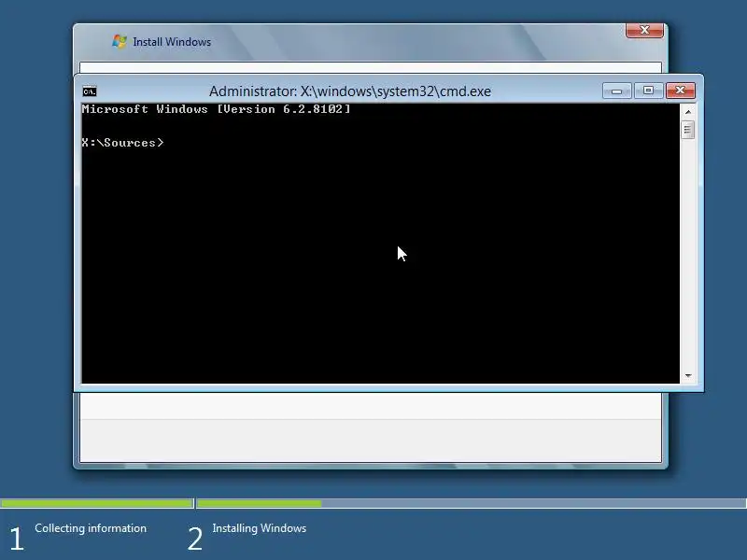
Task: Click the Microsoft Windows version text line
Action: pyautogui.click(x=217, y=109)
